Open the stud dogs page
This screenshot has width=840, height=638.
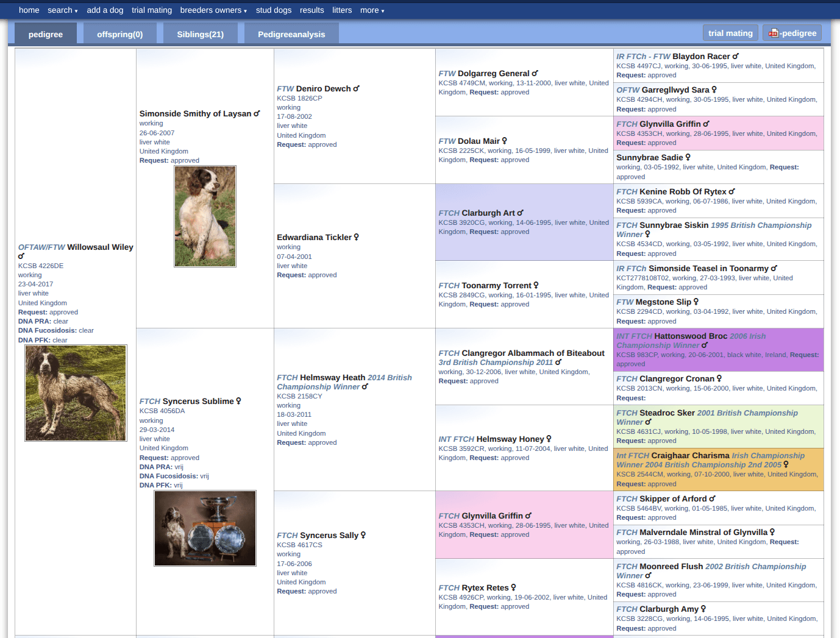pos(274,10)
